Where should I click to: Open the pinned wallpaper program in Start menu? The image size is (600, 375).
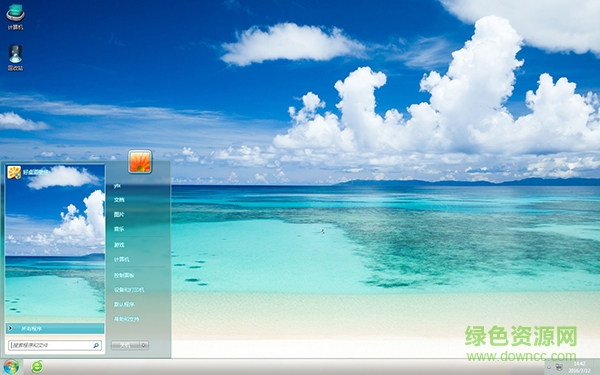tap(28, 172)
